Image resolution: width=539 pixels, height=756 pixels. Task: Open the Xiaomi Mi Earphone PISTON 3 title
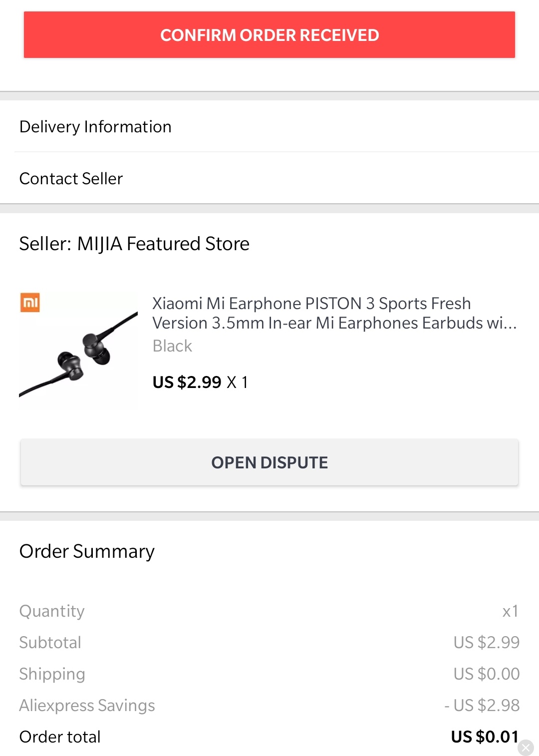(334, 313)
